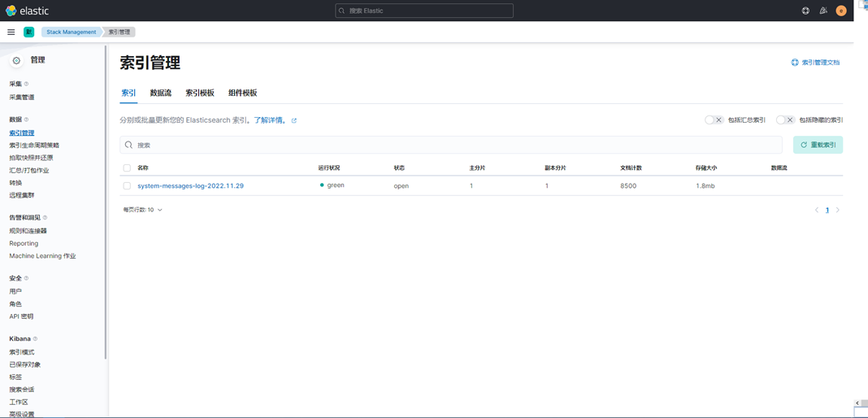
Task: Open 采集管道 in sidebar
Action: tap(22, 97)
